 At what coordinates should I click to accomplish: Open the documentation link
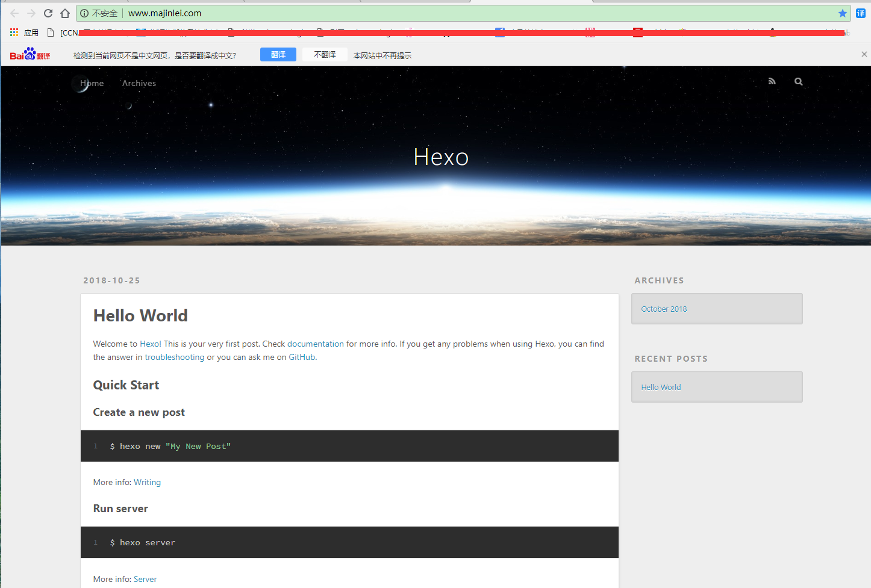click(316, 344)
